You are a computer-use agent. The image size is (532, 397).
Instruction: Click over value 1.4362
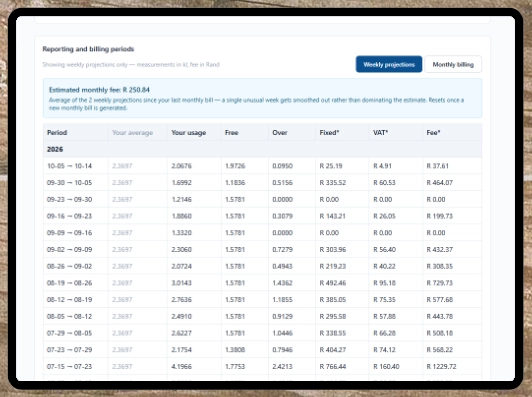[x=282, y=283]
